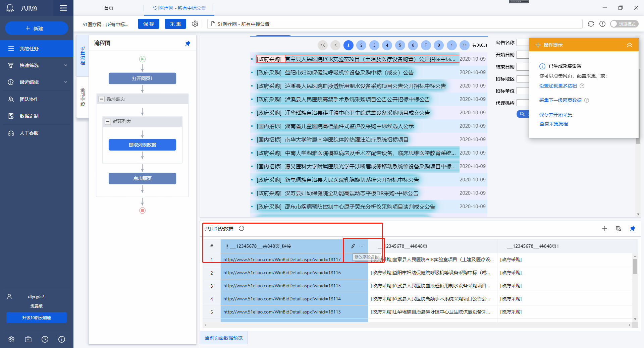The height and width of the screenshot is (348, 644).
Task: Select the 点击翻页 step
Action: click(142, 178)
